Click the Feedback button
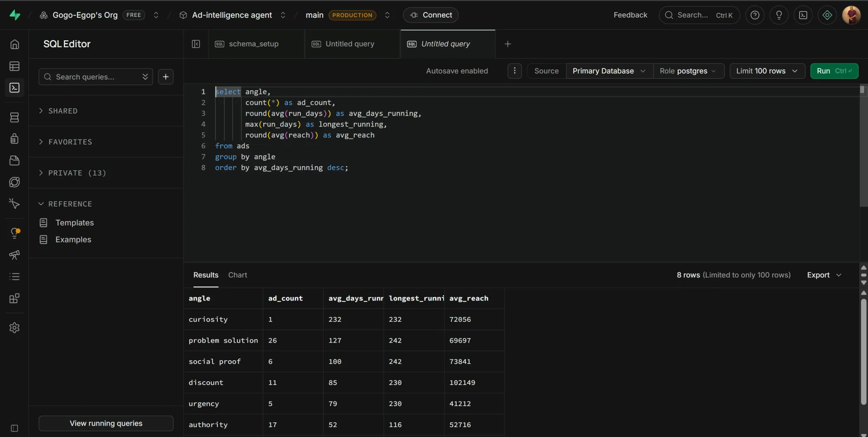The width and height of the screenshot is (868, 437). pos(630,15)
